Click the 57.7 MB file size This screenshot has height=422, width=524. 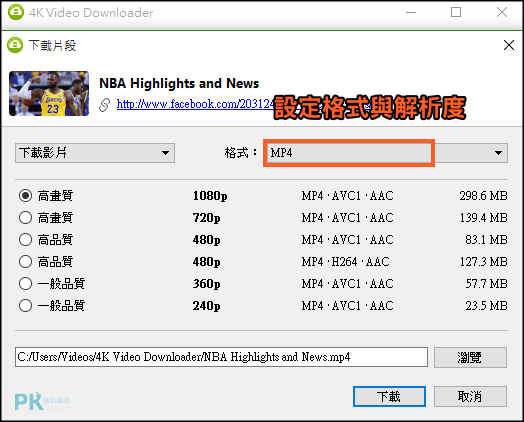(x=486, y=284)
